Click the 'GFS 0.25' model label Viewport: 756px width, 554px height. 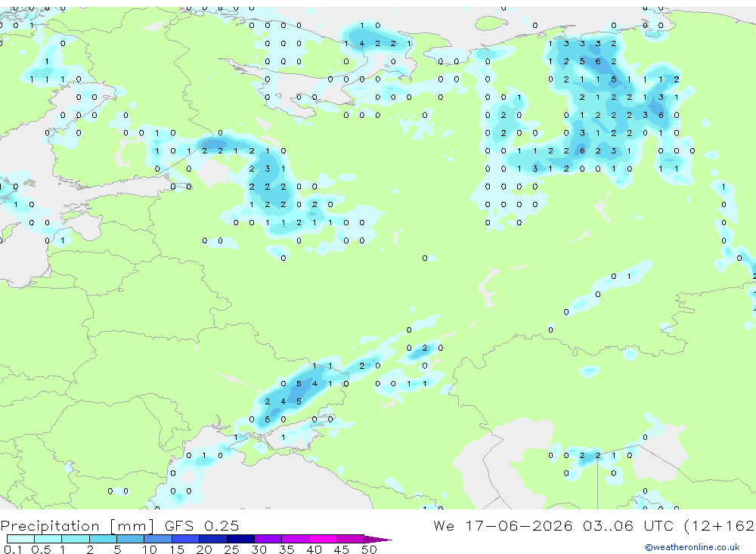click(x=202, y=525)
